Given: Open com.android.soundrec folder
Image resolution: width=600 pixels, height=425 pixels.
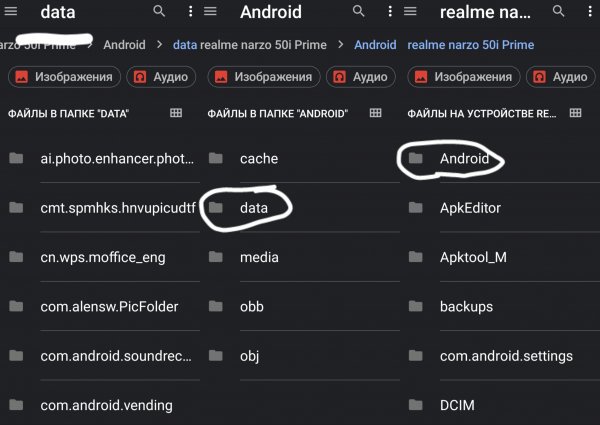Looking at the screenshot, I should 101,356.
